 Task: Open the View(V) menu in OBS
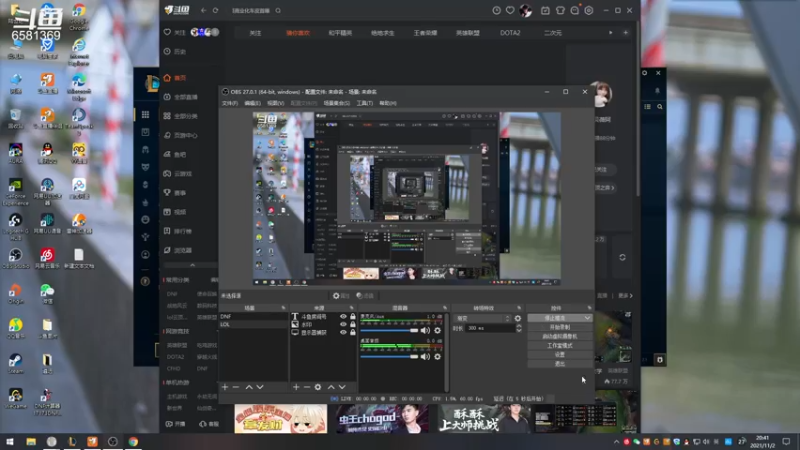coord(276,103)
